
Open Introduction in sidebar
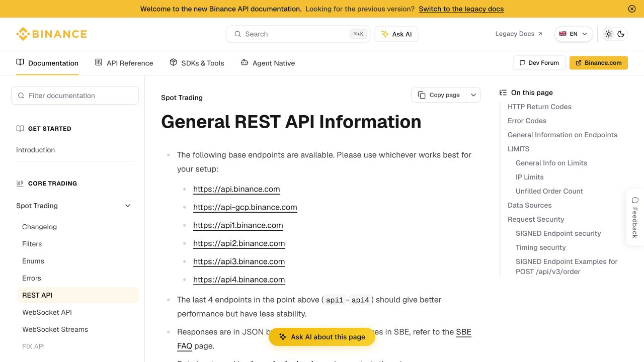(35, 150)
